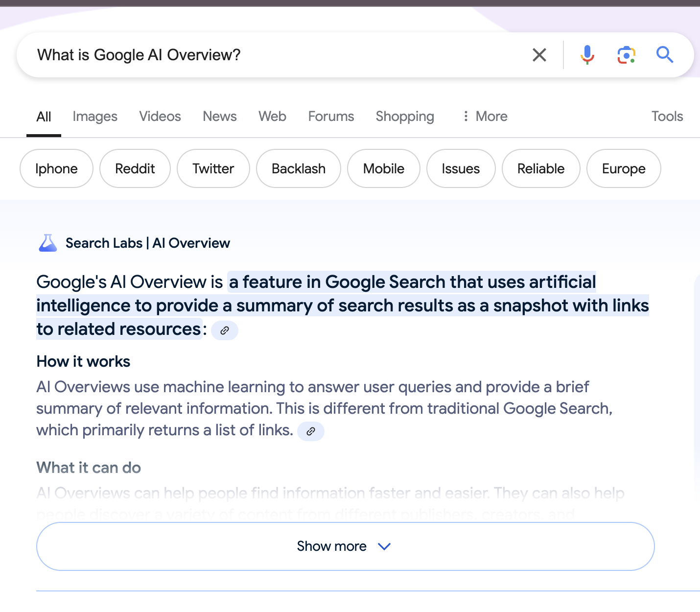Expand AI Overview with Show more
This screenshot has width=700, height=612.
pyautogui.click(x=346, y=546)
